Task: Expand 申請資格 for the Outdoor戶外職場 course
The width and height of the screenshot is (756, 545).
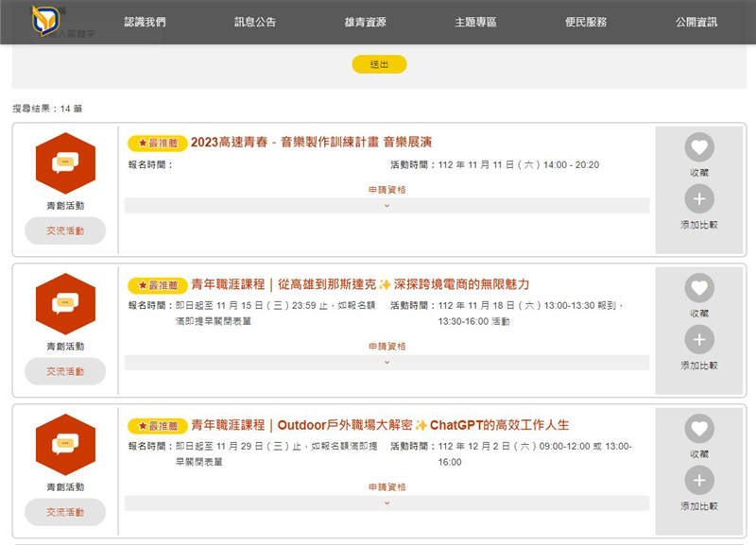Action: [387, 502]
